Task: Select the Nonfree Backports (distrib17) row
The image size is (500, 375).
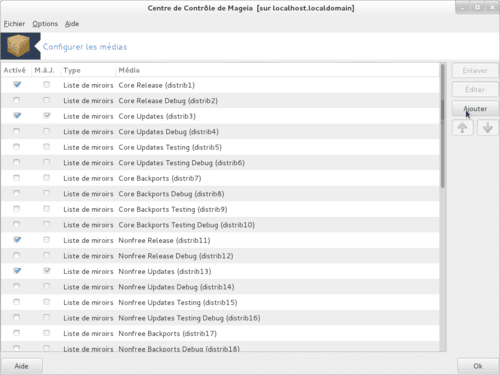Action: [x=220, y=333]
